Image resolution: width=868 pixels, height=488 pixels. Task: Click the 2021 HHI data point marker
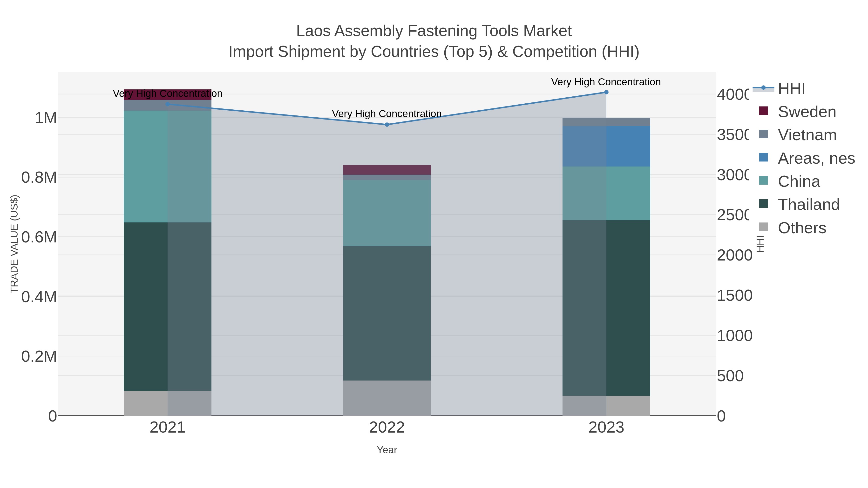pos(168,104)
